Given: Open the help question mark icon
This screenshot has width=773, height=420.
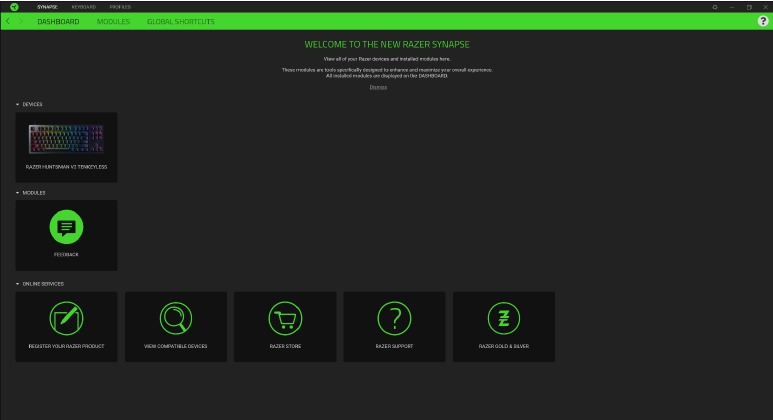Looking at the screenshot, I should click(763, 21).
